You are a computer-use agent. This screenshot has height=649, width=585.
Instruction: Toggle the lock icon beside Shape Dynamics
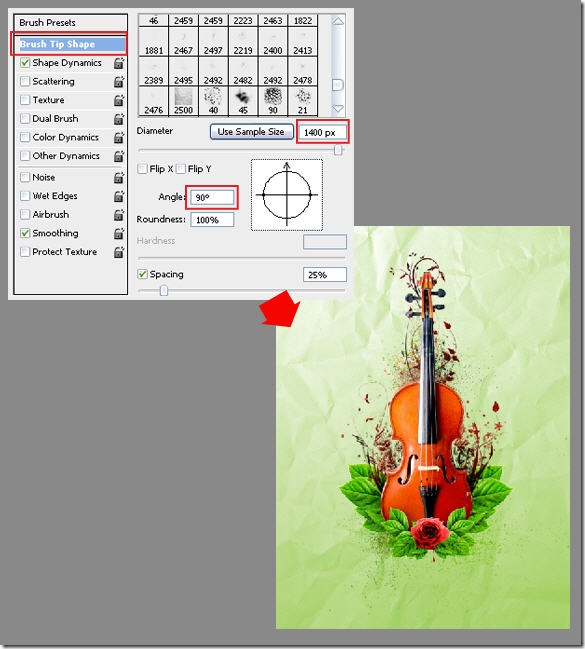pyautogui.click(x=119, y=63)
